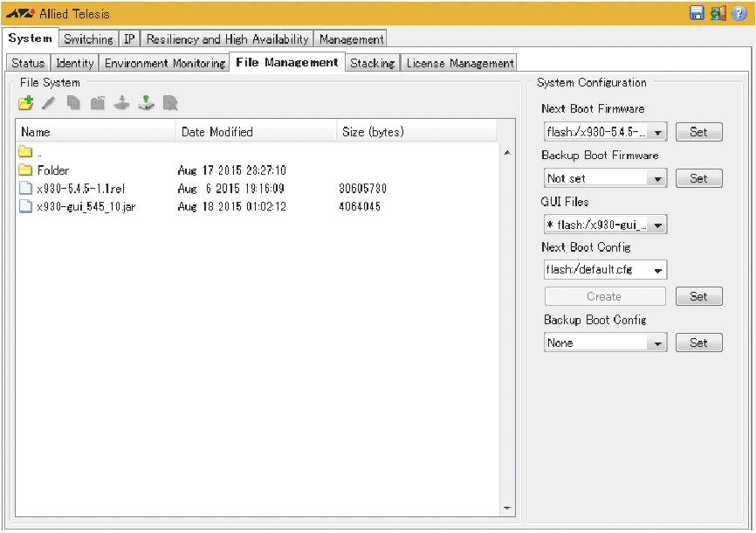Expand the Backup Boot Firmware dropdown

(x=657, y=178)
